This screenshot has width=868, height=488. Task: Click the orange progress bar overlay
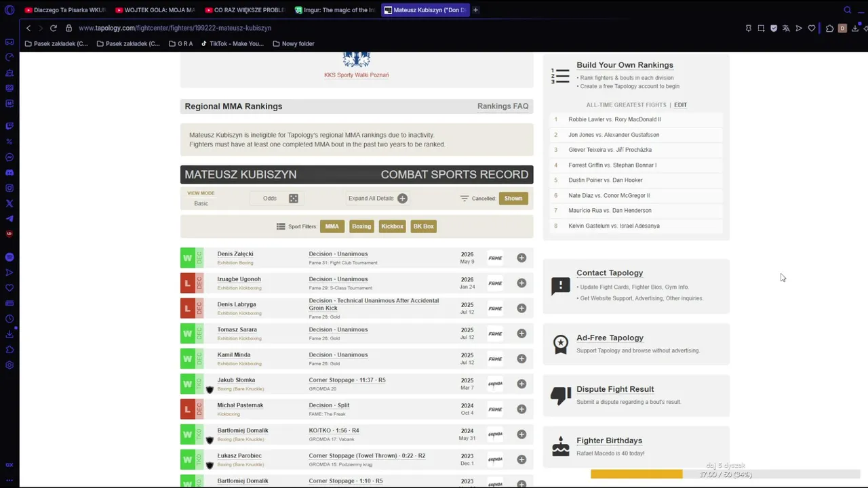point(637,474)
